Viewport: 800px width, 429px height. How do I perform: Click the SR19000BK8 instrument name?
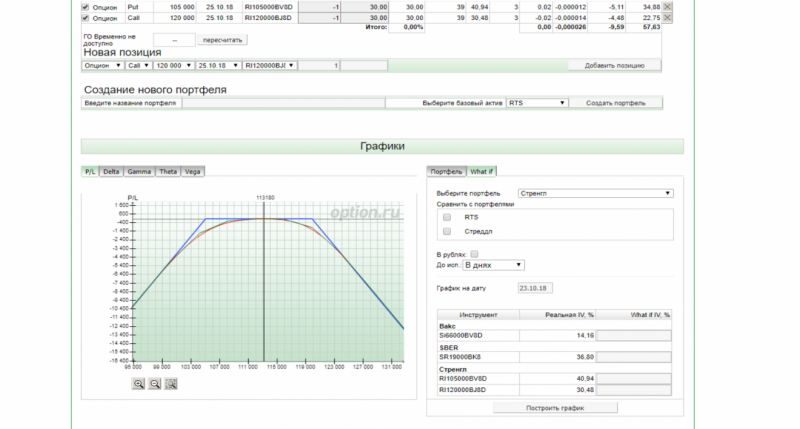tap(460, 357)
